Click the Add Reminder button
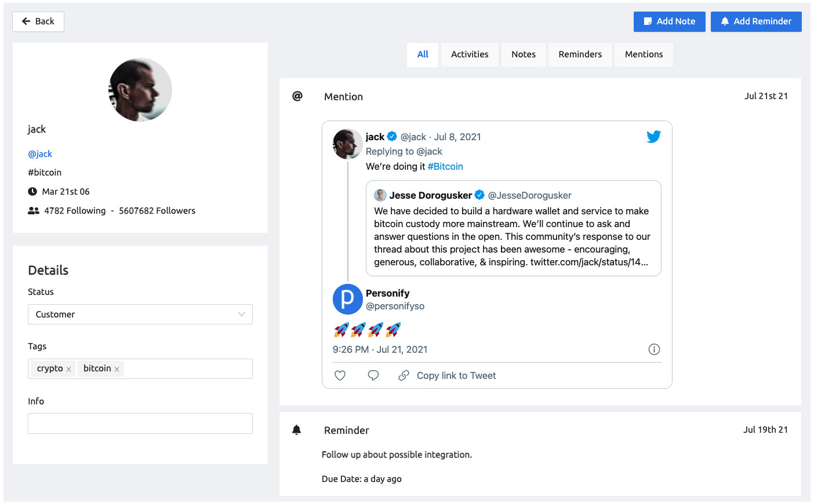Image resolution: width=814 pixels, height=504 pixels. (x=756, y=21)
